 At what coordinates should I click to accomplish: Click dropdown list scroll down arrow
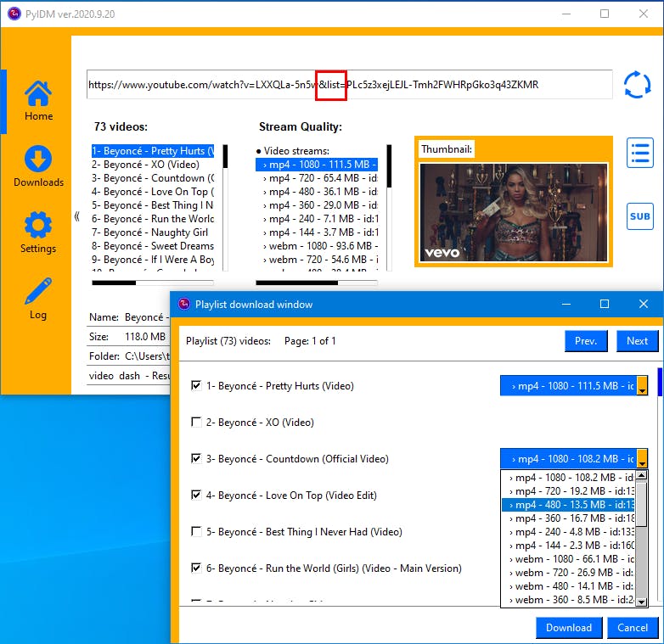(642, 602)
